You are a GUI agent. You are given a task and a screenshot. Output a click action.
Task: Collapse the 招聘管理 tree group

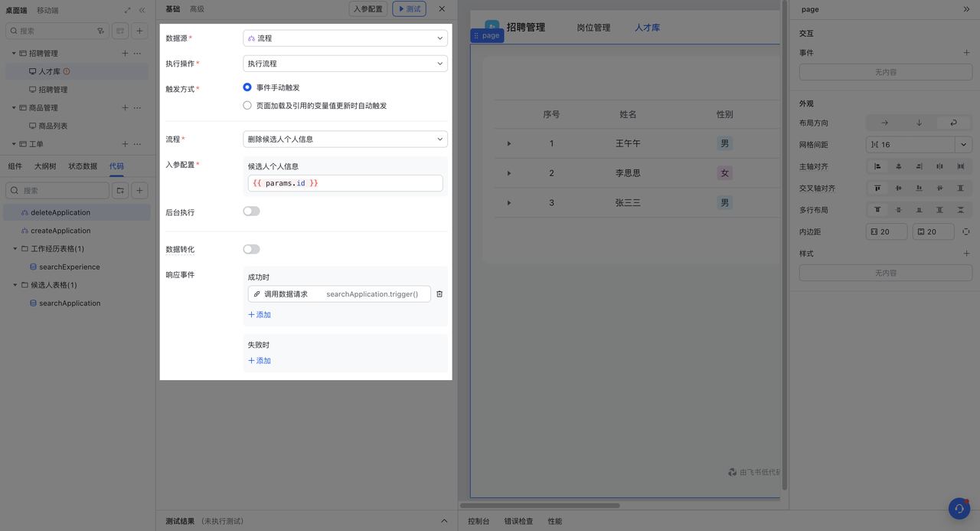(x=14, y=54)
